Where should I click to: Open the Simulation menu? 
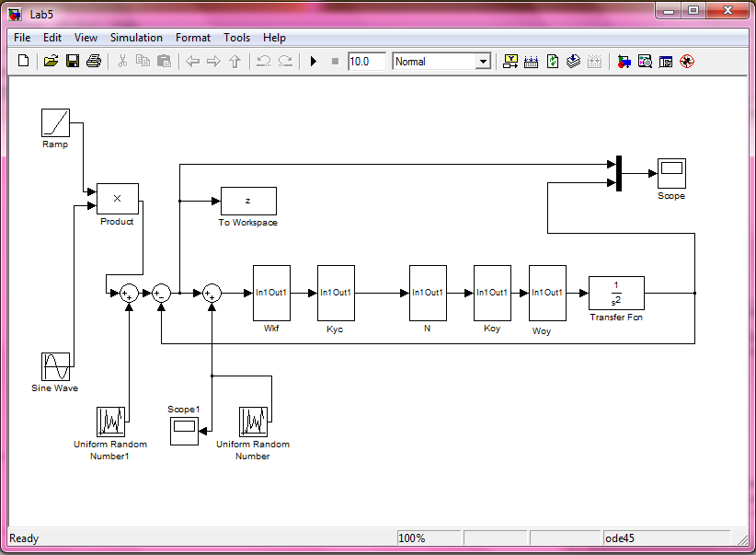pos(136,38)
